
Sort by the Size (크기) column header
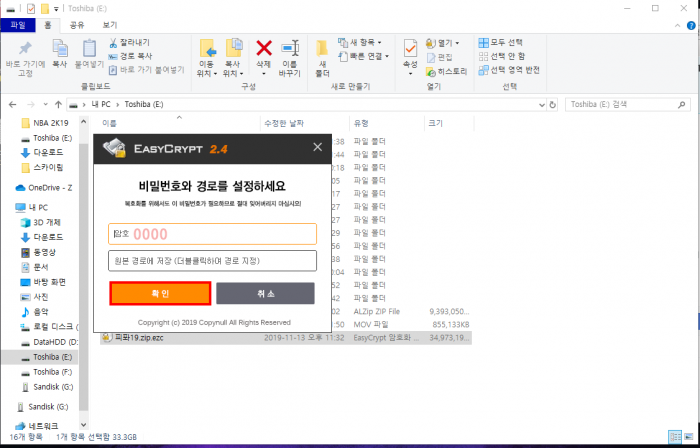pos(435,124)
